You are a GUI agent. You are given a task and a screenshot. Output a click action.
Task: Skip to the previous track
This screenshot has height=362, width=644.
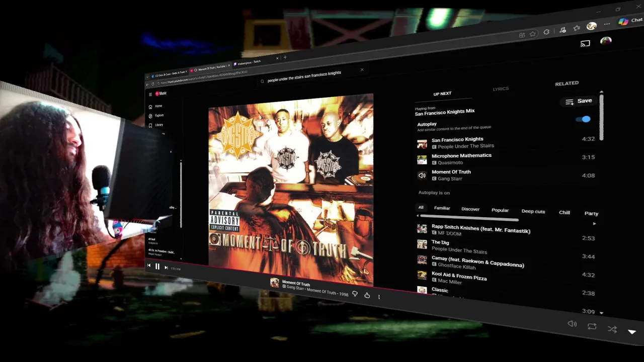pos(148,265)
